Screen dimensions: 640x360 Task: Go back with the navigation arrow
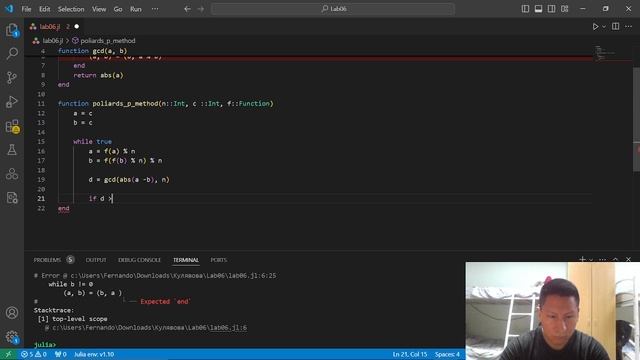pyautogui.click(x=187, y=9)
